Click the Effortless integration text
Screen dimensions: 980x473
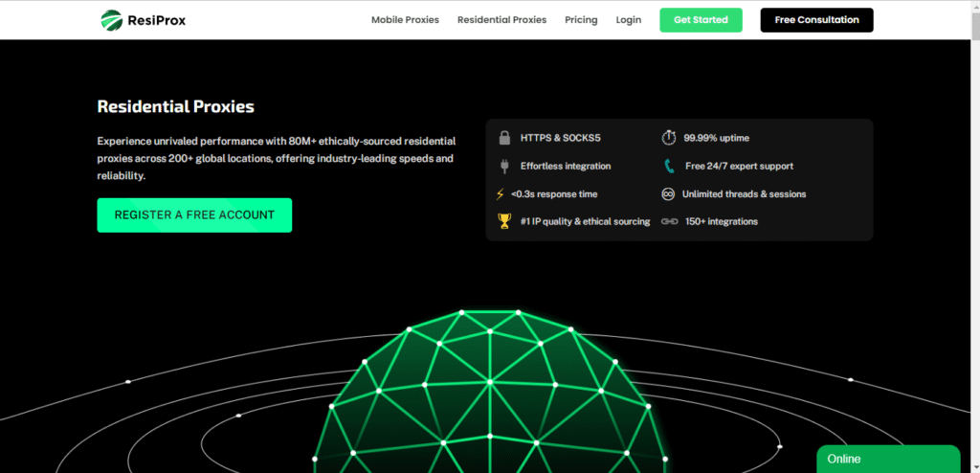pos(566,167)
